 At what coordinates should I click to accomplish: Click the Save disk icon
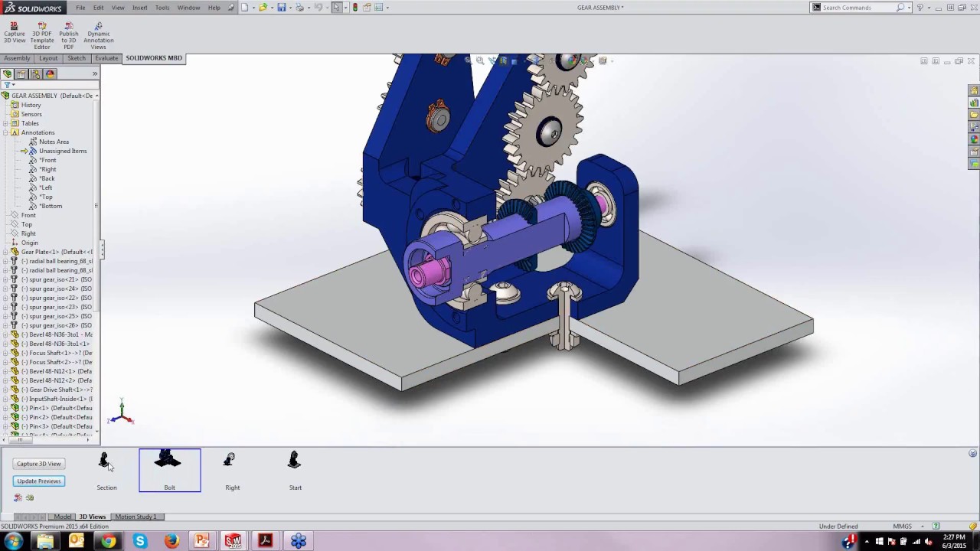(x=282, y=8)
